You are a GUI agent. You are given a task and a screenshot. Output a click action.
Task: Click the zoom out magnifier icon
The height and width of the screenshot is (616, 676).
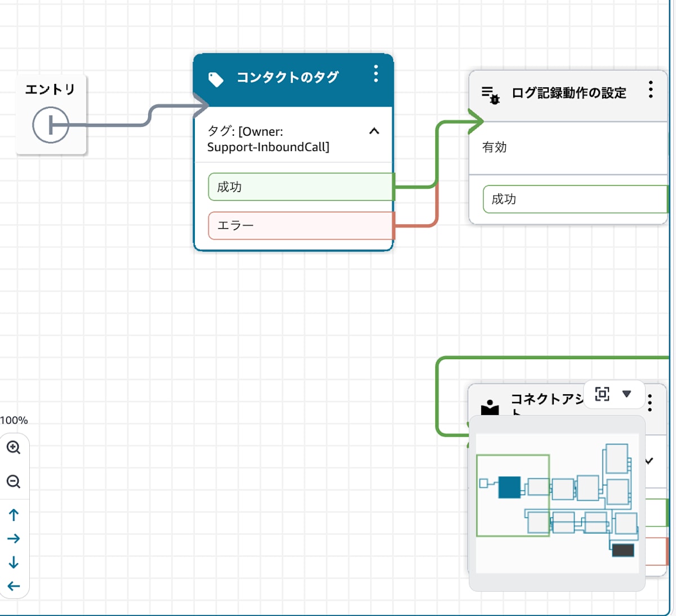14,481
